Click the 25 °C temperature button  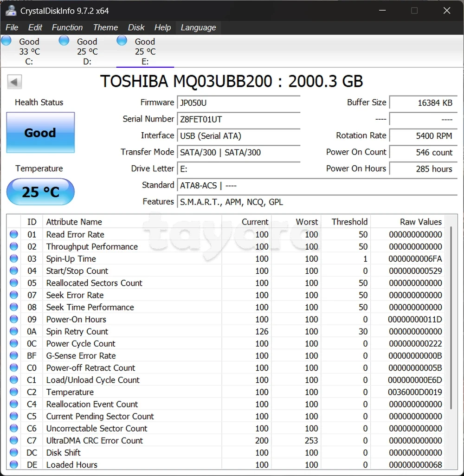40,192
